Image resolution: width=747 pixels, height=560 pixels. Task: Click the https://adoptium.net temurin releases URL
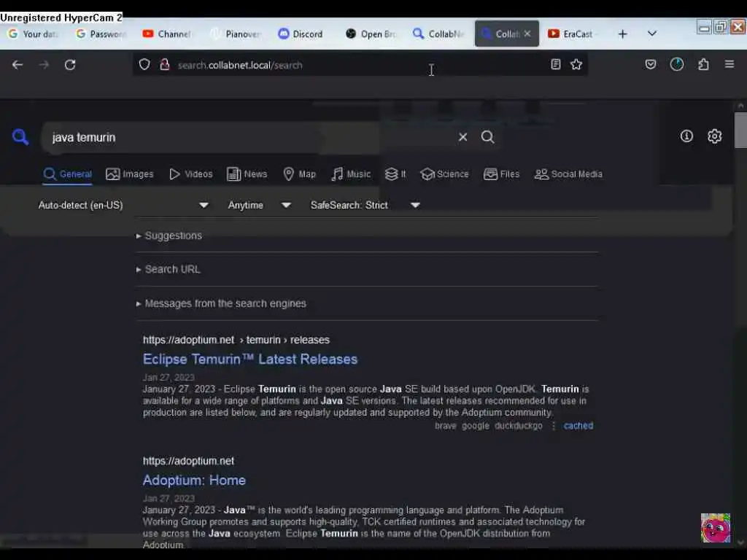tap(236, 340)
